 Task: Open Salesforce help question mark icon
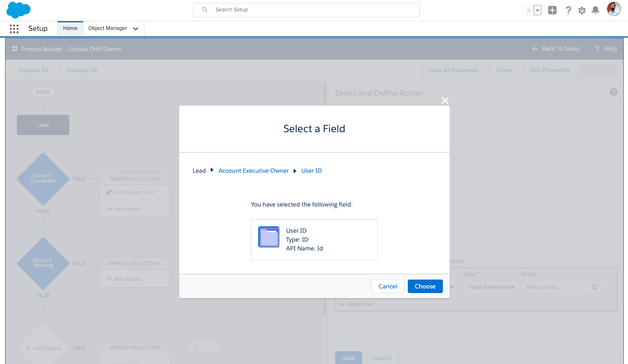coord(568,10)
